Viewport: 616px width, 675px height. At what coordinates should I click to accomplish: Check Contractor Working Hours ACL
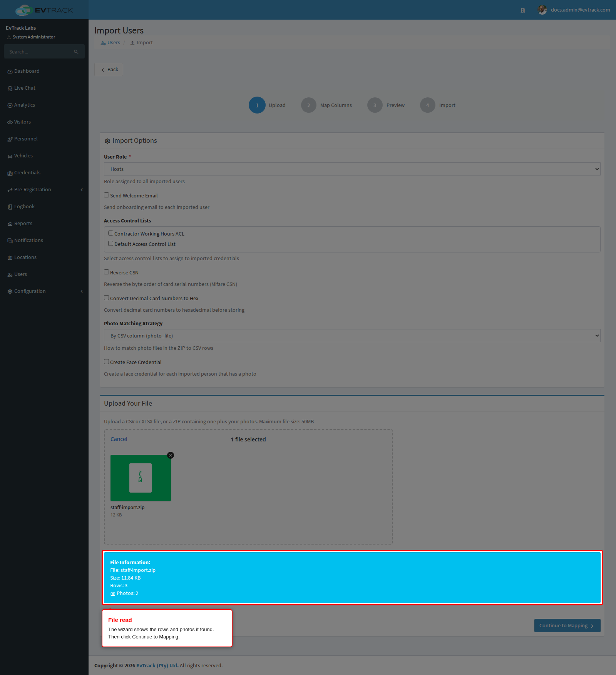point(110,233)
